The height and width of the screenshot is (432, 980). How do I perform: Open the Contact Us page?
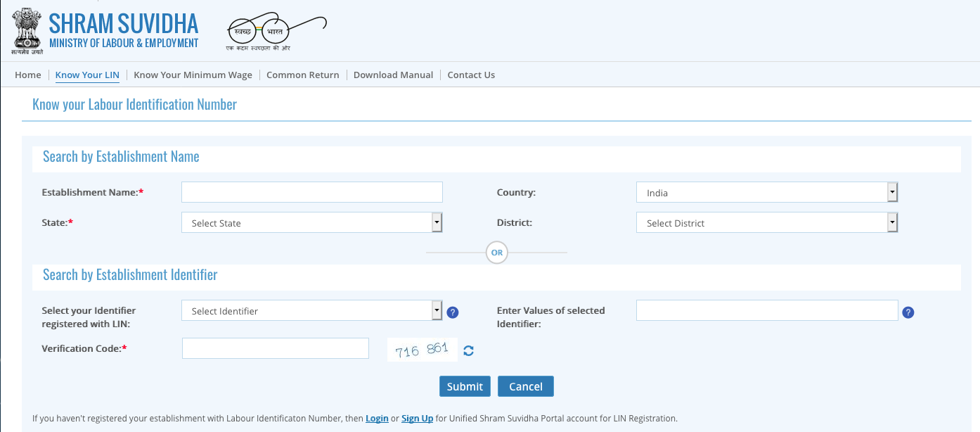pyautogui.click(x=471, y=75)
